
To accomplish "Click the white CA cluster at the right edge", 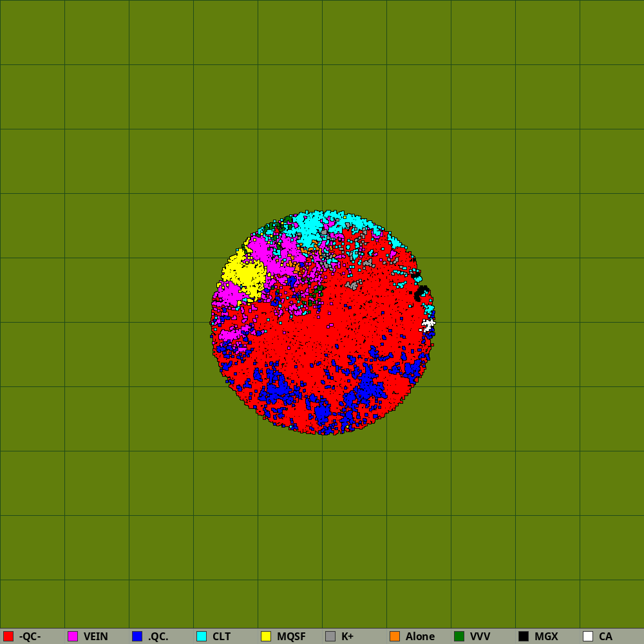I will point(428,325).
